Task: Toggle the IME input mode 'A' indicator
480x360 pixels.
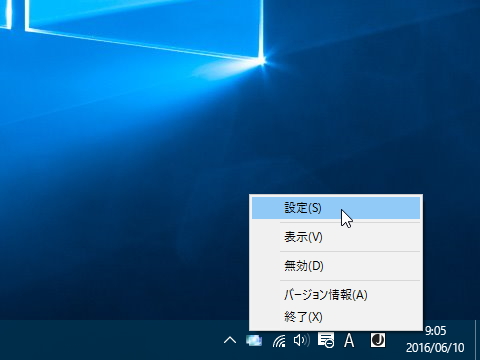Action: point(349,340)
